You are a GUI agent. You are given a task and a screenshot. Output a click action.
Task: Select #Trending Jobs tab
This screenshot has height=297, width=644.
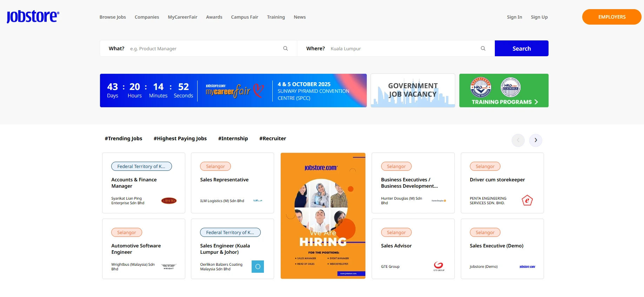[x=124, y=138]
